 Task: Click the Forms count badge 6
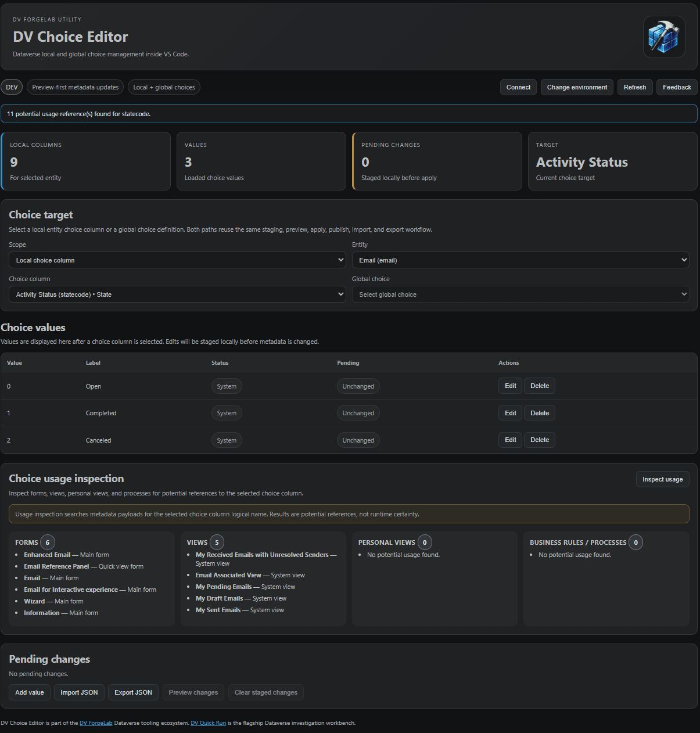[x=48, y=542]
